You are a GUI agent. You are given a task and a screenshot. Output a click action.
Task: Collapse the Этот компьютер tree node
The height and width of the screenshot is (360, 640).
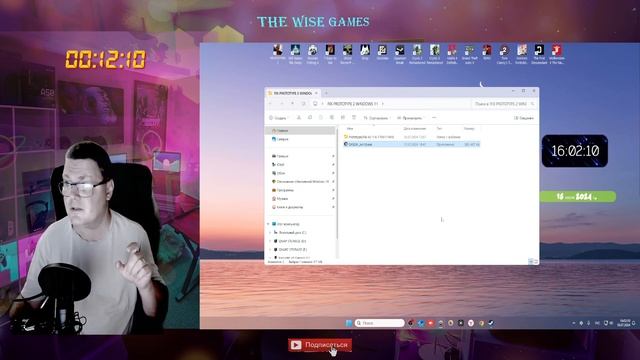tap(268, 224)
